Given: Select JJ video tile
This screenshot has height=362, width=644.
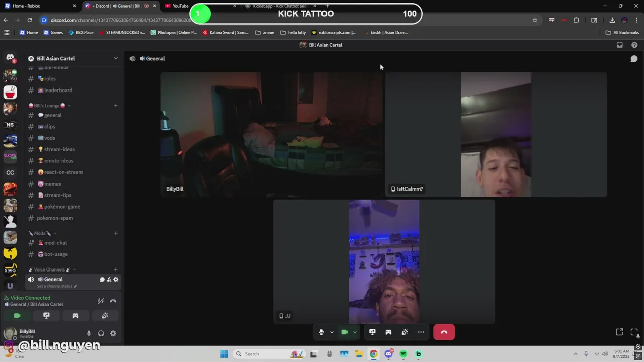Looking at the screenshot, I should [384, 261].
